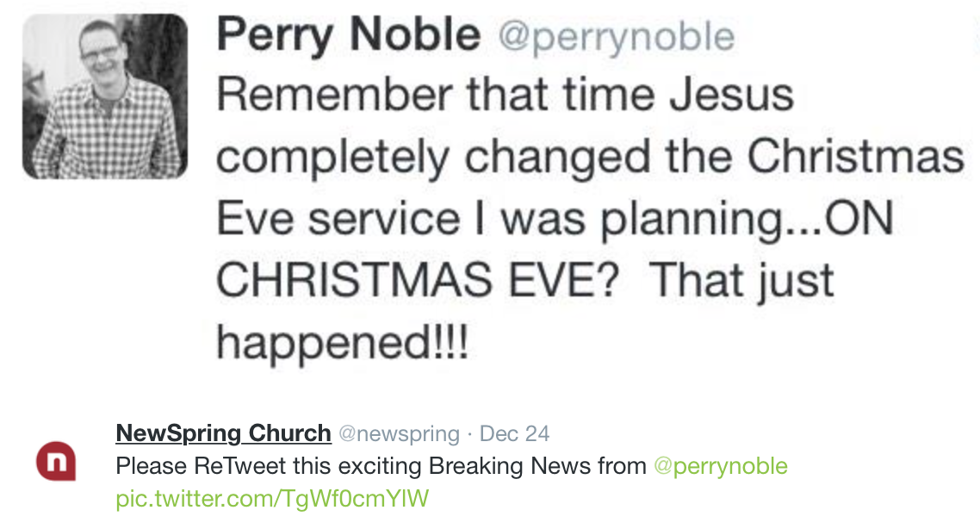Click the text 'CHRISTMAS EVE?'
980x529 pixels.
point(418,281)
